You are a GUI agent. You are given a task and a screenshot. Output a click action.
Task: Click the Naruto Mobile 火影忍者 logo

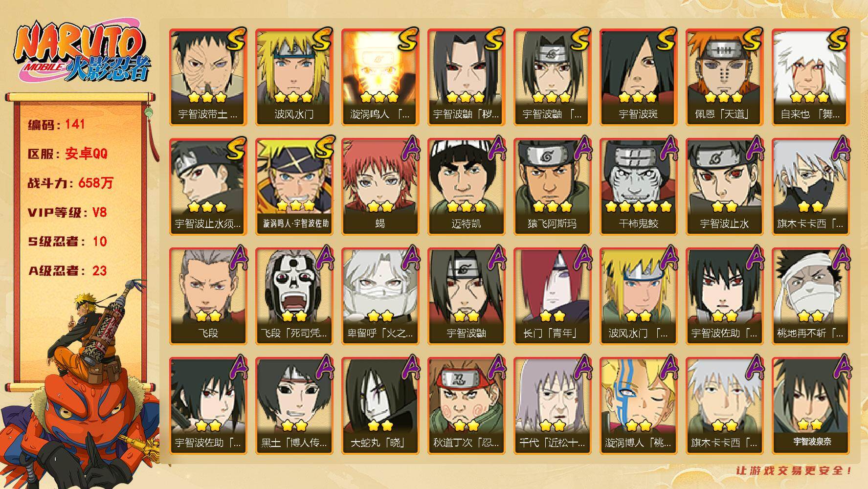[x=82, y=52]
